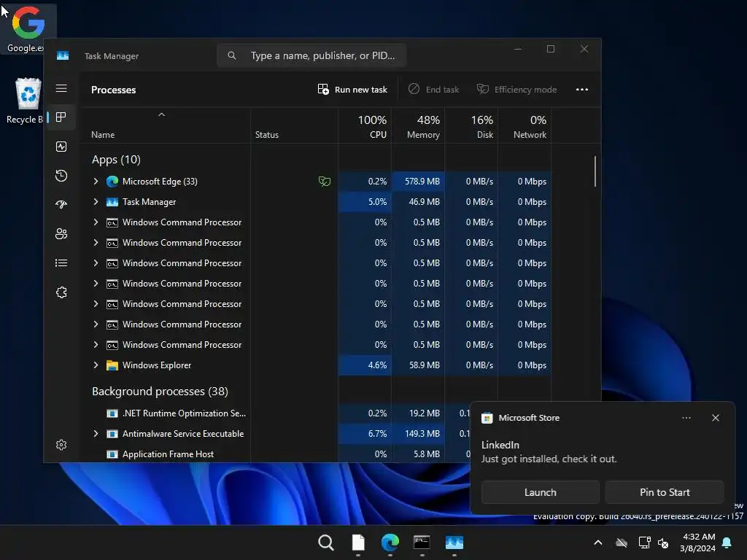Click the search magnifier icon in Task Manager

[231, 55]
